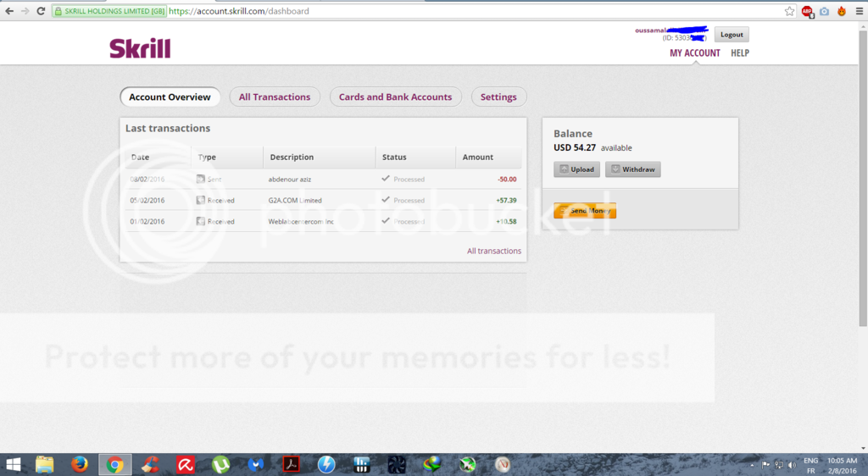
Task: Open the HELP menu
Action: (739, 53)
